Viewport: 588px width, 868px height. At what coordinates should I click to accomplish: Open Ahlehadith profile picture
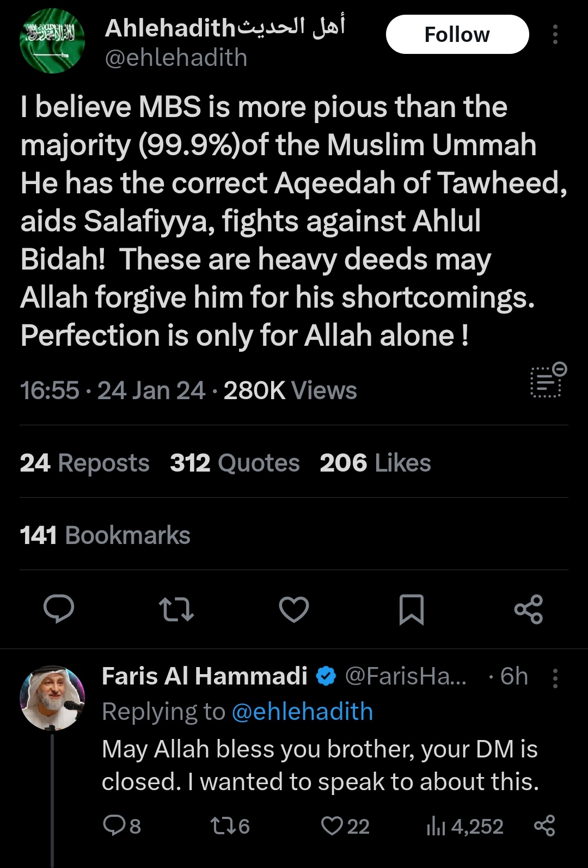click(x=52, y=41)
